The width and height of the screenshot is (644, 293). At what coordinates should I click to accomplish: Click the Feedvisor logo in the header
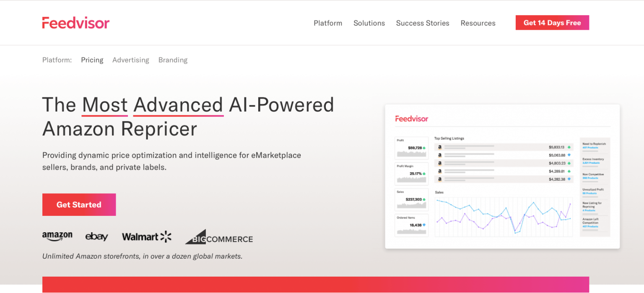75,23
